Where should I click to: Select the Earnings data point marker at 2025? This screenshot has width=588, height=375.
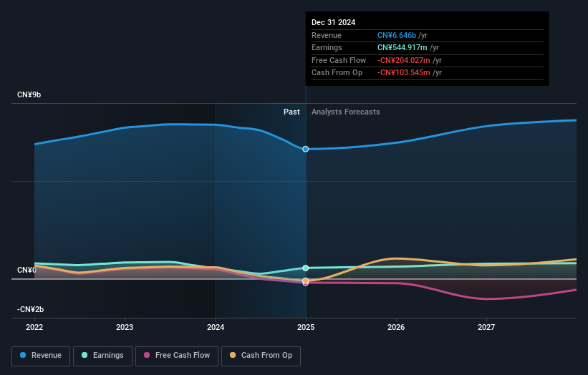(x=306, y=268)
